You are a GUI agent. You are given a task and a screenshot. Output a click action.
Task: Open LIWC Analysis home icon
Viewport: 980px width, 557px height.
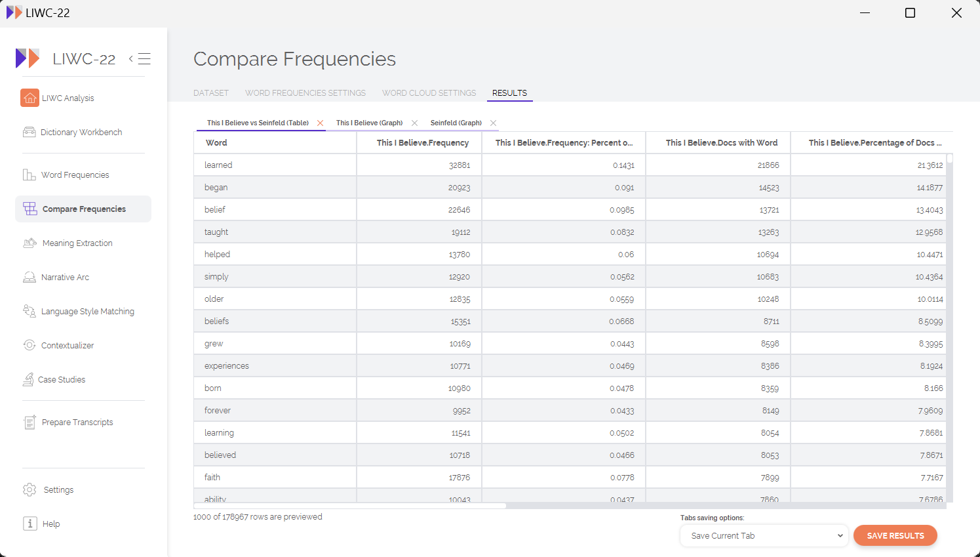[x=29, y=98]
